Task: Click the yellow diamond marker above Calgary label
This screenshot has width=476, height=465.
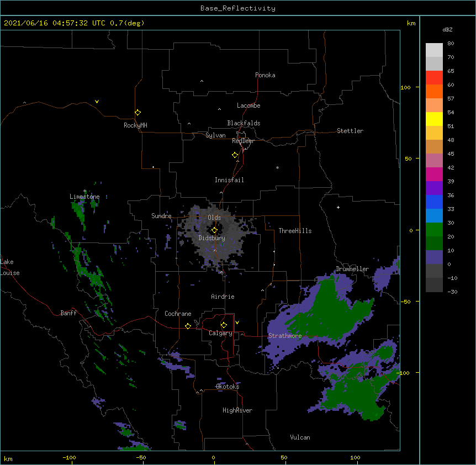Action: coord(224,325)
